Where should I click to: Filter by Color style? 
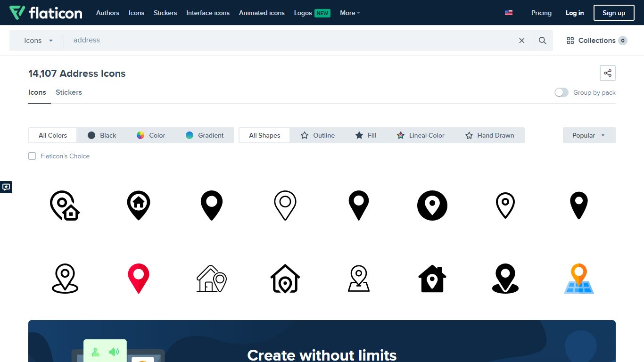click(x=151, y=135)
